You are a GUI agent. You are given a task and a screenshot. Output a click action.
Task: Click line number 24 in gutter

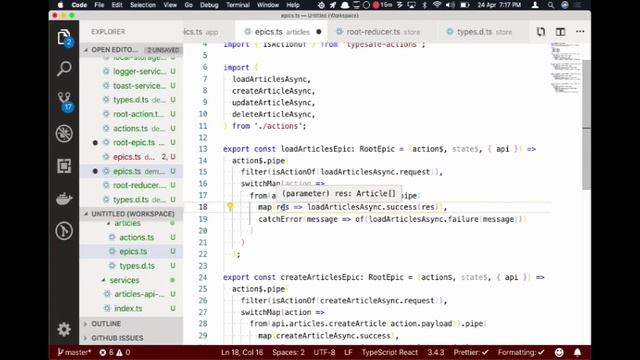tap(203, 277)
